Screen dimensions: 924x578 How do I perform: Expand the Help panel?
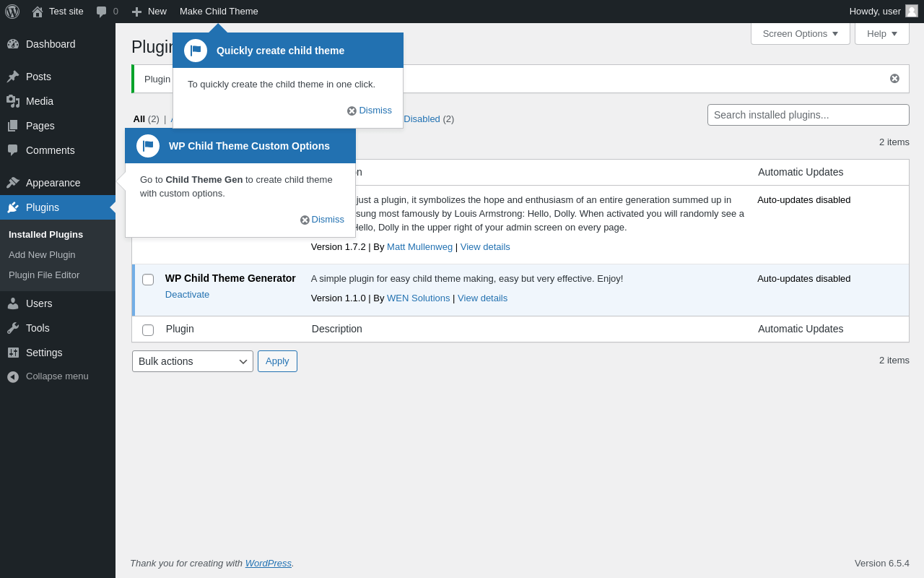[x=882, y=33]
